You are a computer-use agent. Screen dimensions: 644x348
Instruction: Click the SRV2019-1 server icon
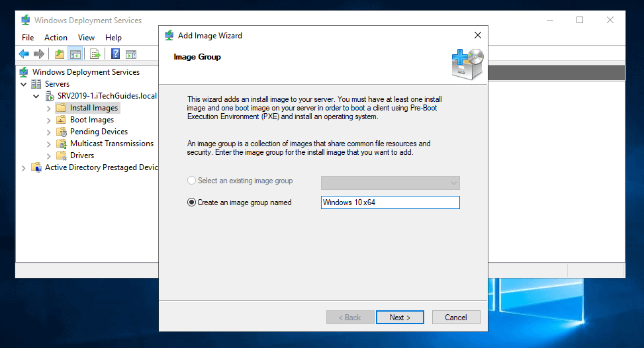click(49, 96)
